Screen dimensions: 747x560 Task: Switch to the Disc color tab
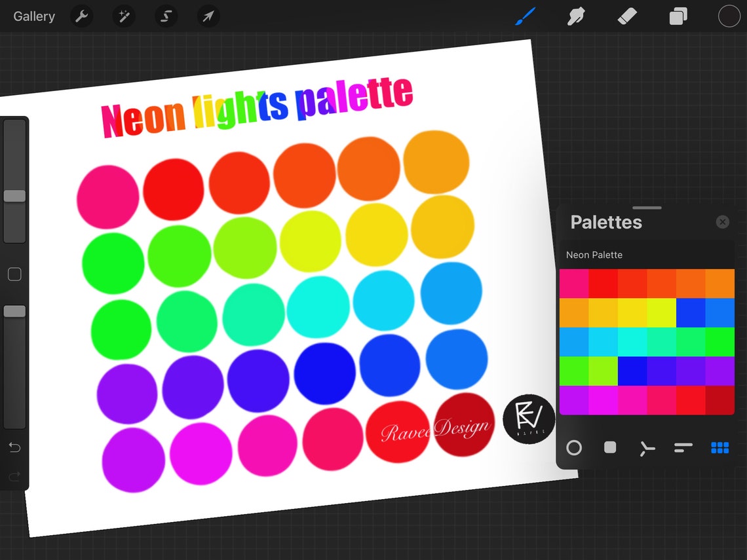[x=573, y=448]
